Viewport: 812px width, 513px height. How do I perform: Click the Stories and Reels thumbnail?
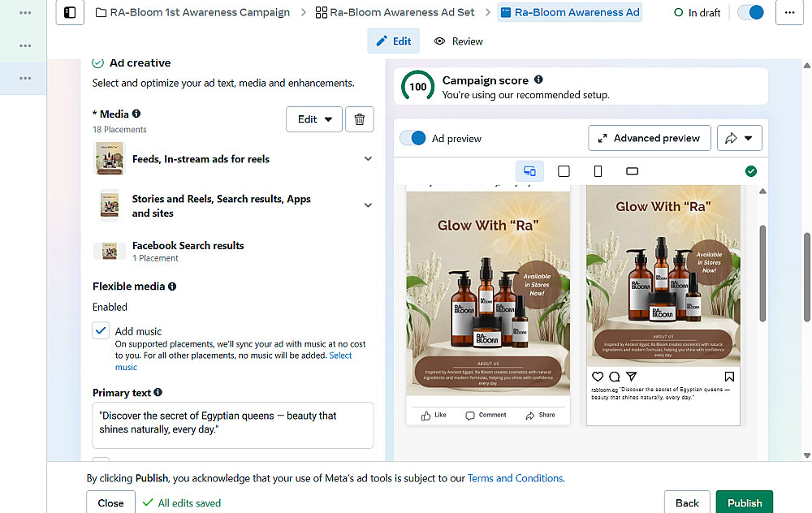[110, 205]
